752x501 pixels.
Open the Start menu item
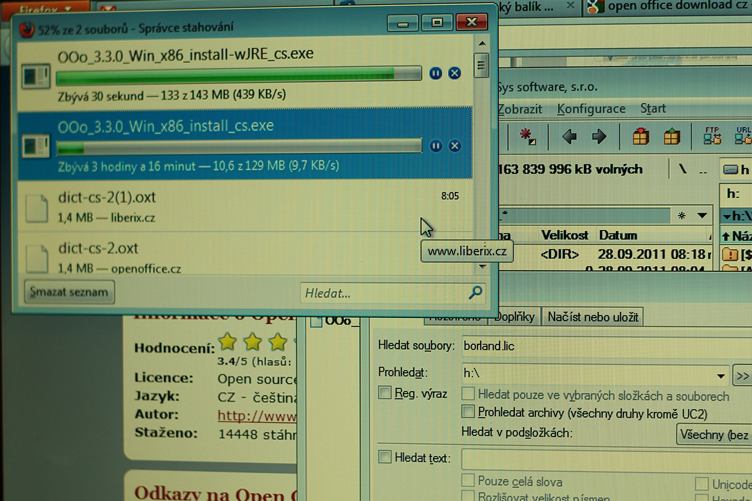(653, 108)
